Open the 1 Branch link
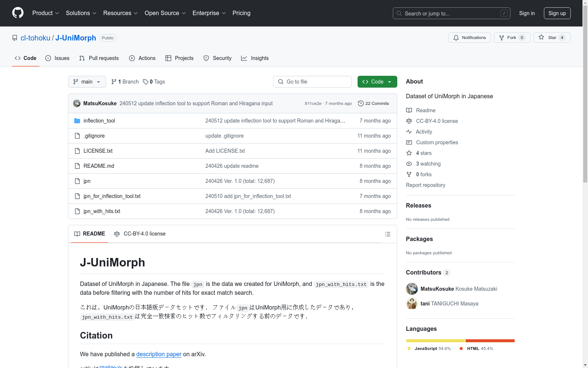588x368 pixels. [x=125, y=82]
